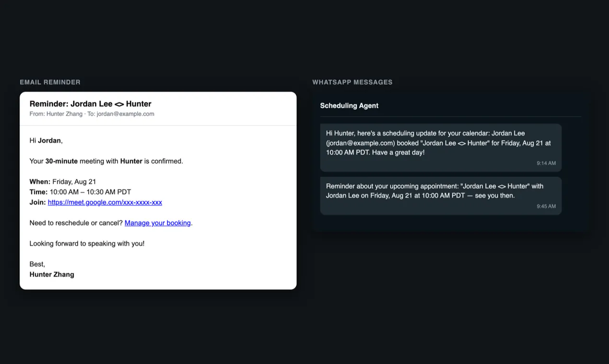Click the 'Best,' sign-off line
609x364 pixels.
[x=37, y=264]
